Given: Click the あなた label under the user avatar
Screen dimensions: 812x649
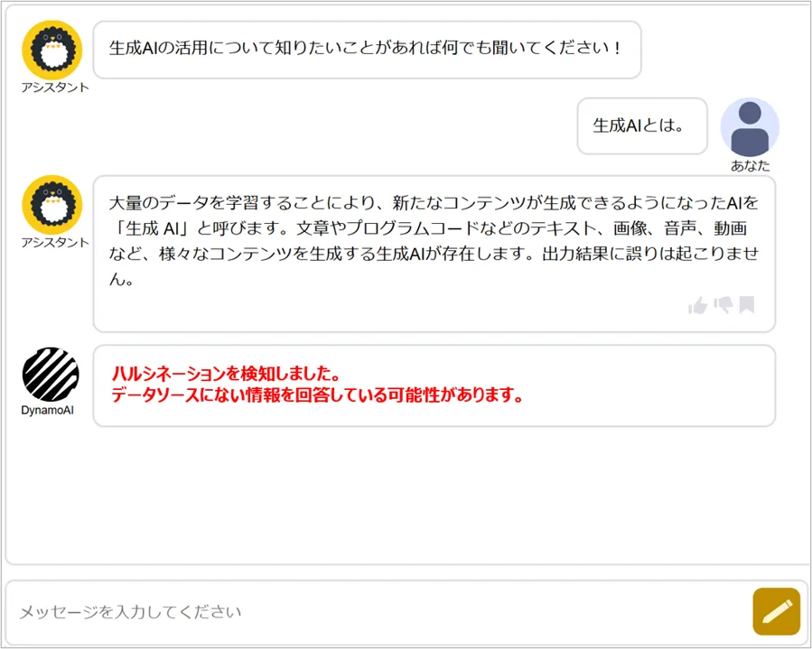Looking at the screenshot, I should point(750,166).
